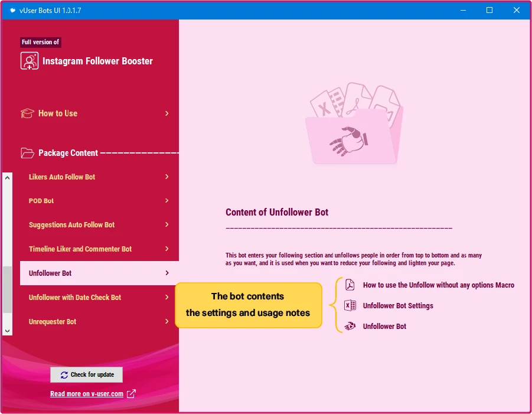Click the Package Content heading
Screen dimensions: 532x414
(x=68, y=153)
